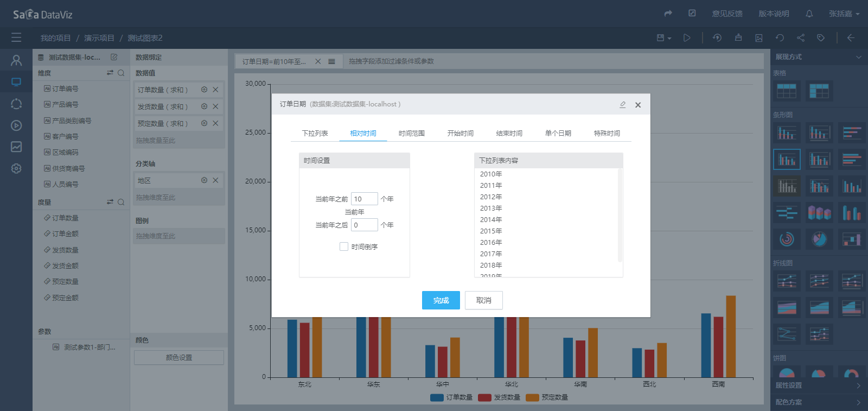This screenshot has width=868, height=411.
Task: Open the 意见反馈 link
Action: pyautogui.click(x=727, y=14)
